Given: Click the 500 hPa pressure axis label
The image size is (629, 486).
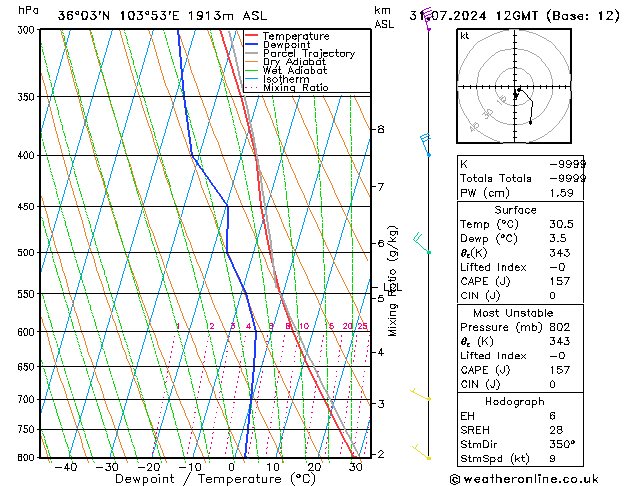Looking at the screenshot, I should [x=27, y=253].
